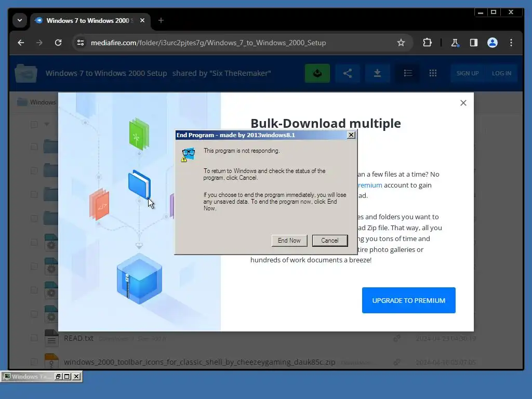This screenshot has width=532, height=399.
Task: Open site information icon in address bar
Action: coord(81,43)
